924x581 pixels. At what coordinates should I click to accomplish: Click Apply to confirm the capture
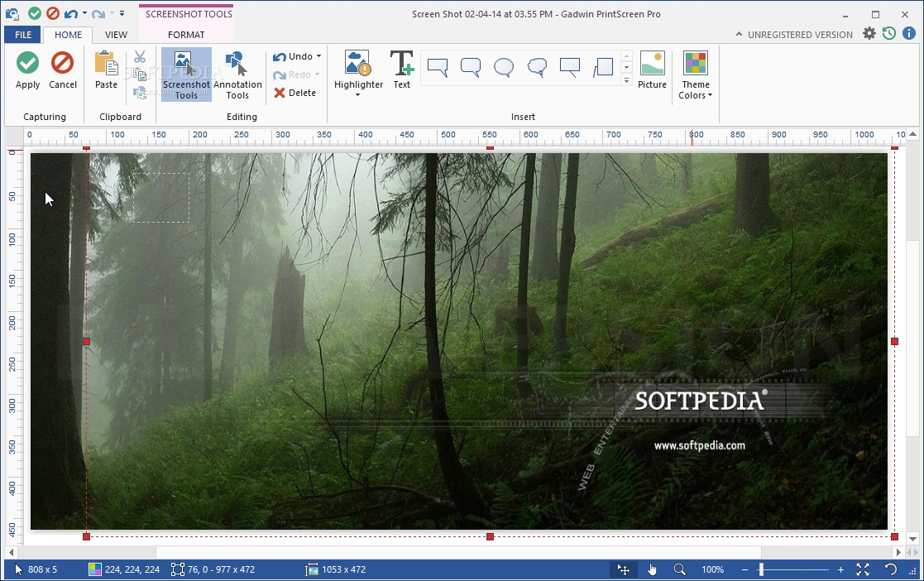pos(27,73)
